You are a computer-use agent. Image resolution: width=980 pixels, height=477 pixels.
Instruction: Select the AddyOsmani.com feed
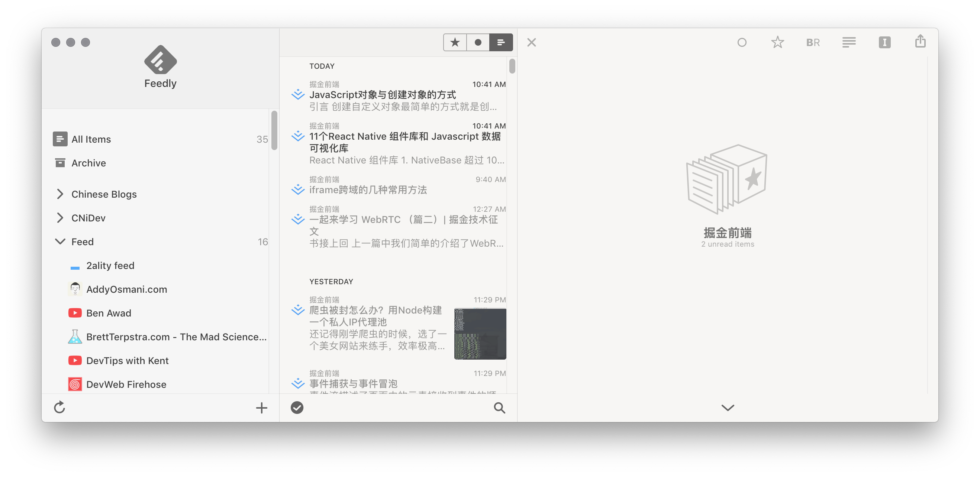coord(126,289)
